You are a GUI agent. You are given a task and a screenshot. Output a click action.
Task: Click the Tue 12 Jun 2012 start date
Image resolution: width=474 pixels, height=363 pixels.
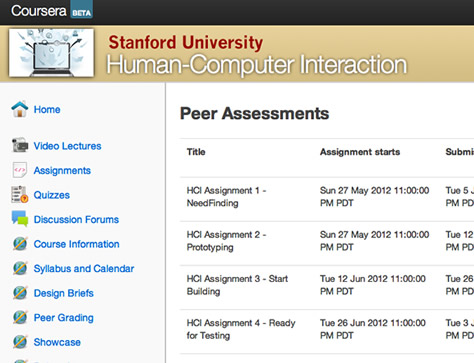373,285
